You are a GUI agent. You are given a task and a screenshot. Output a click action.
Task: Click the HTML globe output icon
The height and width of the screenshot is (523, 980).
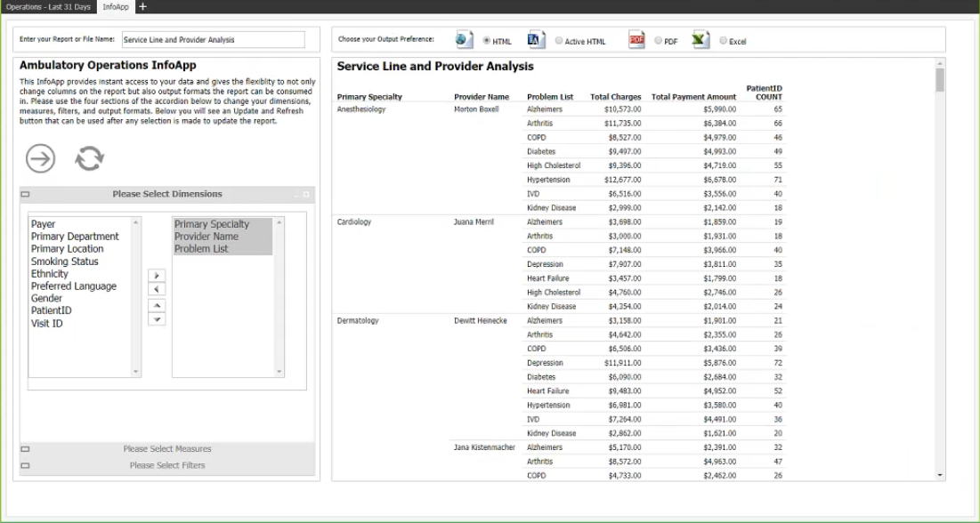pyautogui.click(x=464, y=40)
